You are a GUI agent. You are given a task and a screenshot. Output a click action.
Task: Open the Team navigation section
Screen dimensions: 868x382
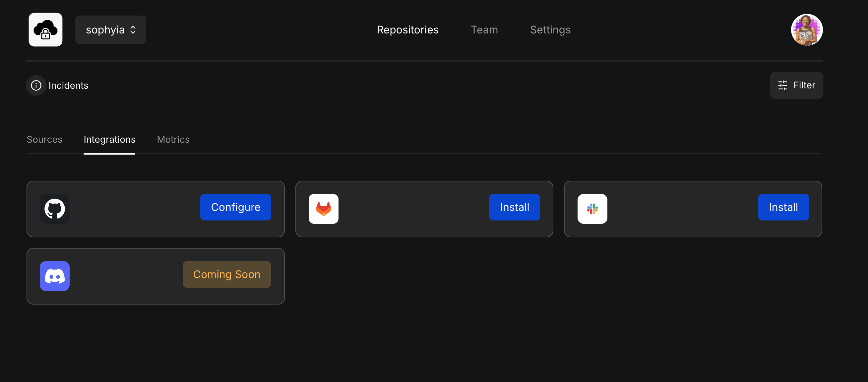tap(484, 30)
